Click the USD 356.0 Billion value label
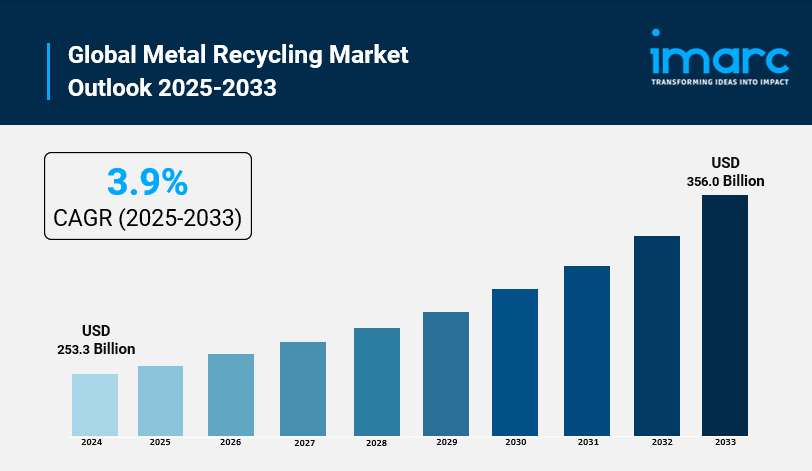Screen dimensions: 812x471 [x=725, y=172]
